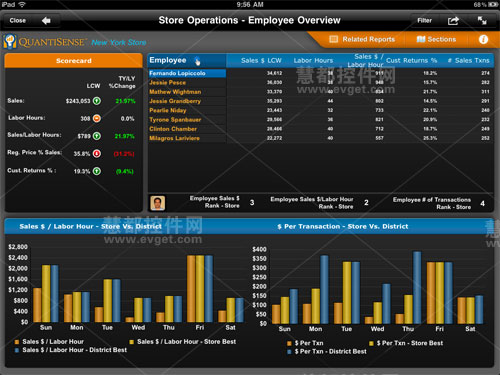Click the orange Labor Hours indicator icon

[97, 118]
